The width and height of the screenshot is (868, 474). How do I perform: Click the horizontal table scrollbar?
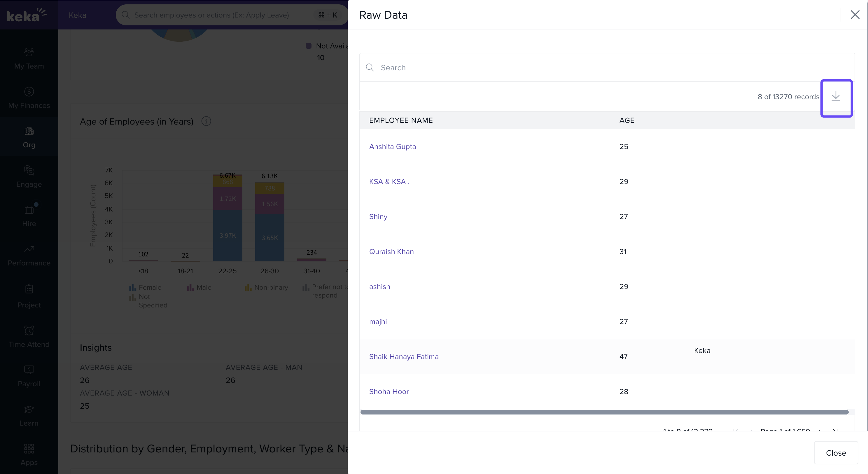pos(604,412)
